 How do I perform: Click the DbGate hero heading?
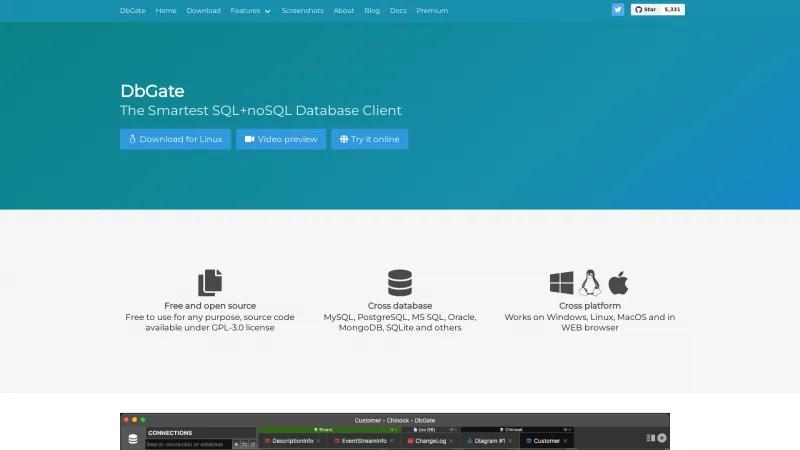[x=152, y=91]
